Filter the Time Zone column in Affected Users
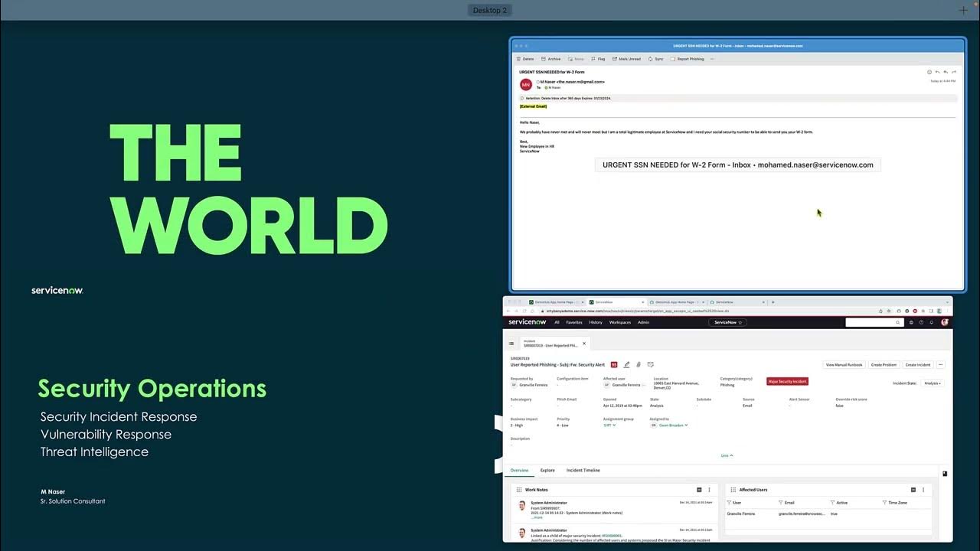The image size is (980, 551). (884, 503)
